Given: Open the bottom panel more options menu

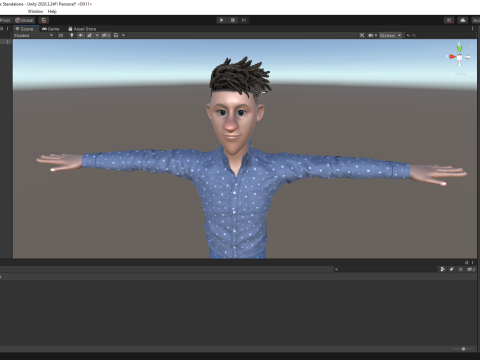Looking at the screenshot, I should 472,262.
